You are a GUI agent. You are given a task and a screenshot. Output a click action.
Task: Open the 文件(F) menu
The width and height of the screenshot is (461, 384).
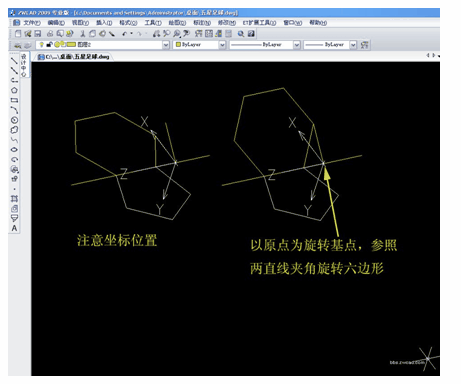32,23
